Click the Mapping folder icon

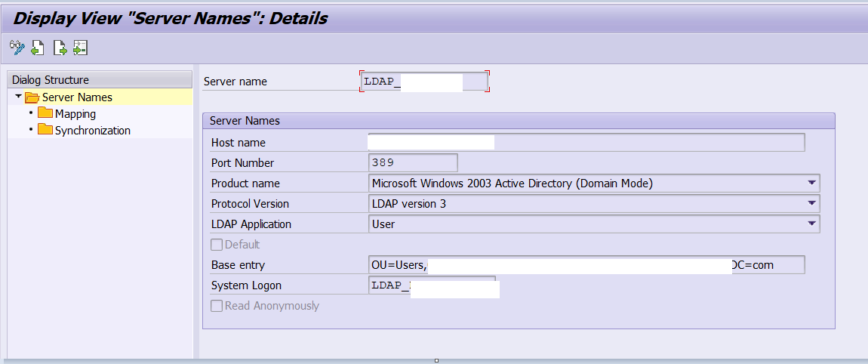click(x=45, y=114)
